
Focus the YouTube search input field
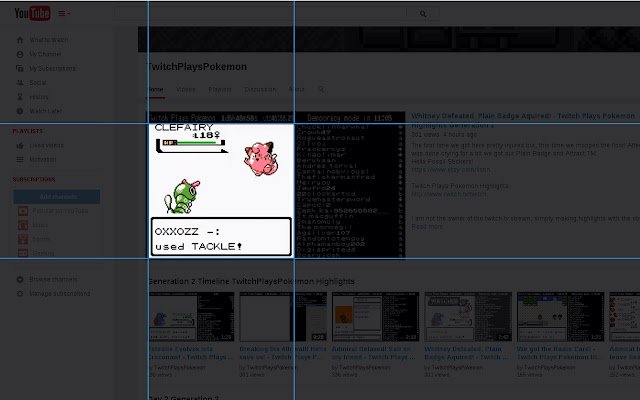(x=261, y=13)
